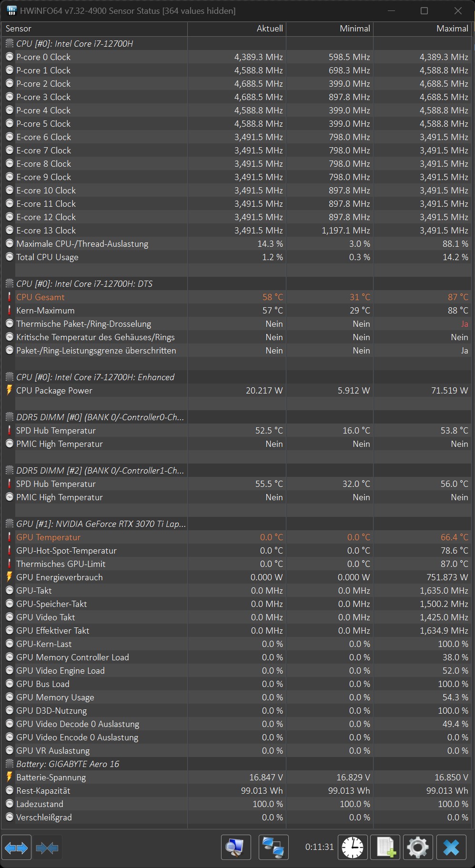Click the GPU-Hot-Spot-Temperatur thermometer icon
Image resolution: width=475 pixels, height=868 pixels.
click(x=9, y=550)
